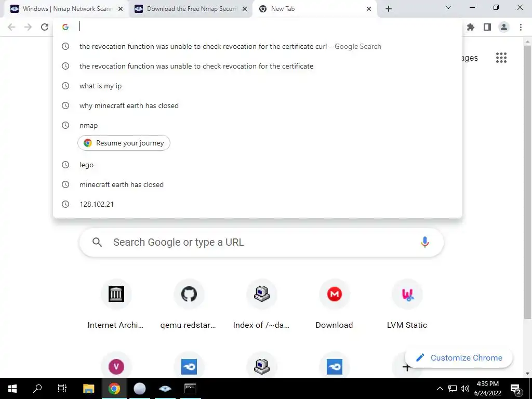Reload the page with the refresh icon

45,27
